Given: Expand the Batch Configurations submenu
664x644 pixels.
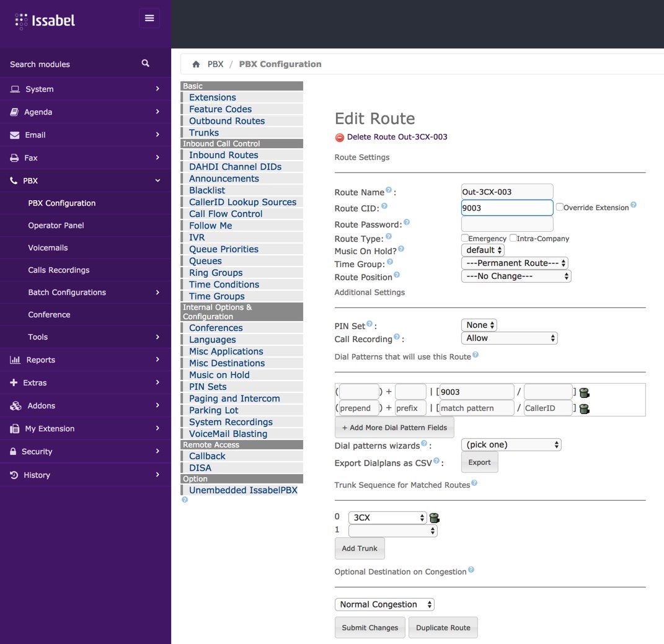Looking at the screenshot, I should point(85,293).
